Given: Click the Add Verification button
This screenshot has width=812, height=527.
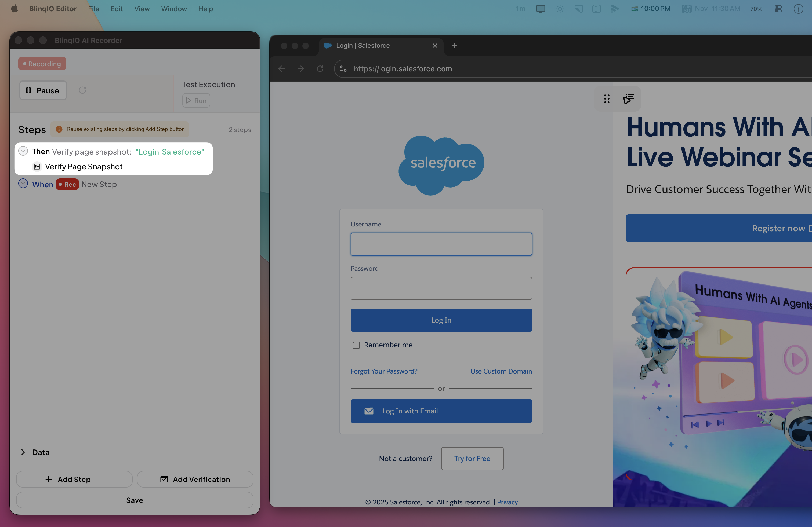Looking at the screenshot, I should pyautogui.click(x=195, y=479).
